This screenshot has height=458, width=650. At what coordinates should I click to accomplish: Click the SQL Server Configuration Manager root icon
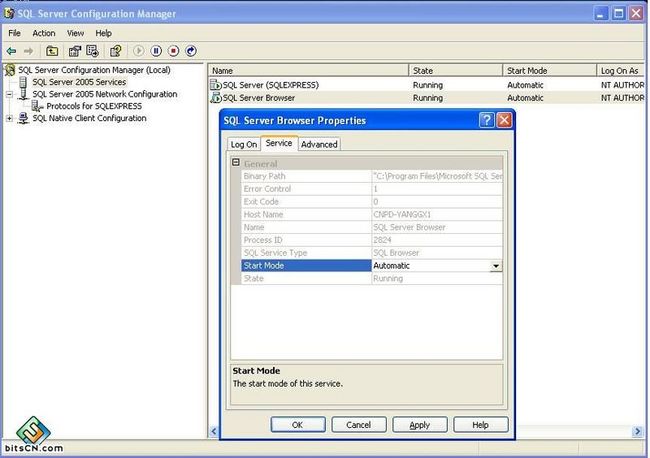[x=10, y=70]
